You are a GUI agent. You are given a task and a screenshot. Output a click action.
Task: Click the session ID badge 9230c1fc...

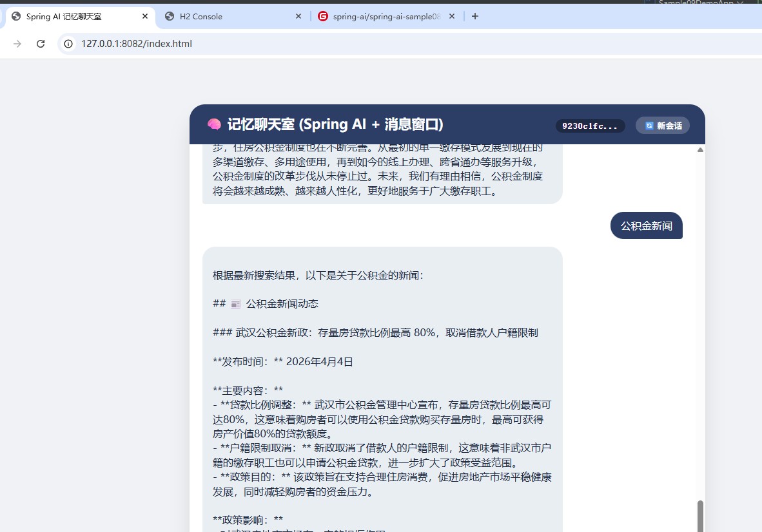point(590,126)
